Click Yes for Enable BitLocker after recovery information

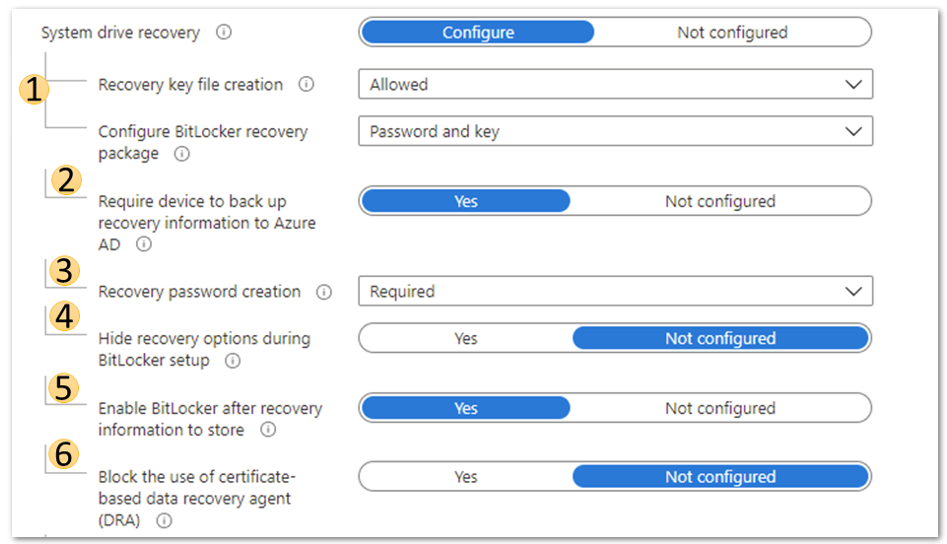pyautogui.click(x=466, y=408)
